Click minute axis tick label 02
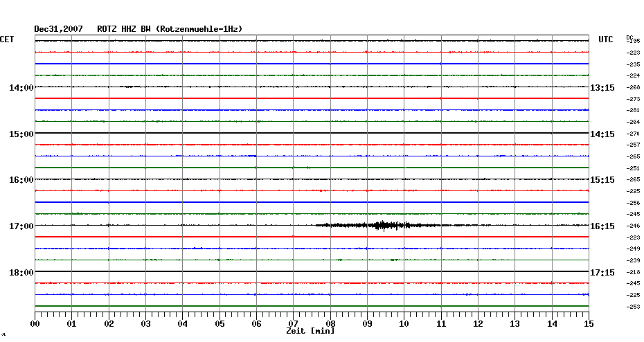Screen dimensions: 644x342 tap(109, 324)
